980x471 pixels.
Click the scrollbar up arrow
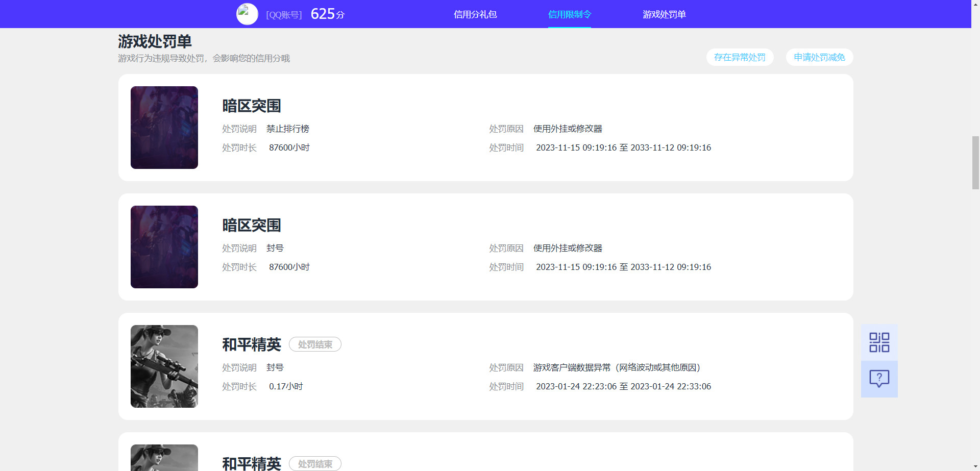click(975, 4)
